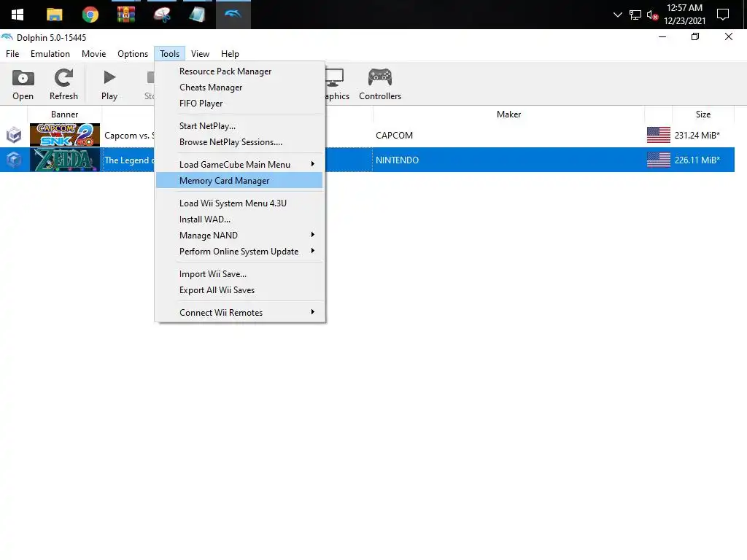747x560 pixels.
Task: Click the taskbar clock and date
Action: pyautogui.click(x=684, y=15)
